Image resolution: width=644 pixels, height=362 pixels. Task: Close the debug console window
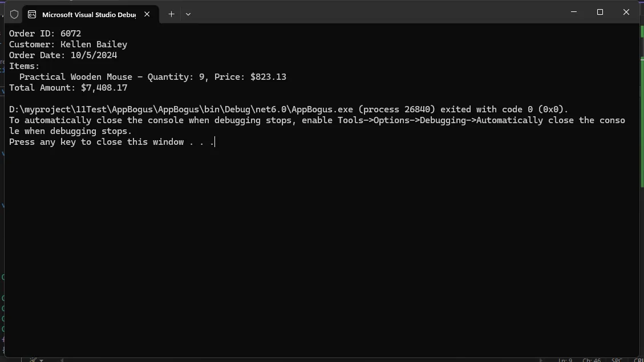(x=626, y=12)
